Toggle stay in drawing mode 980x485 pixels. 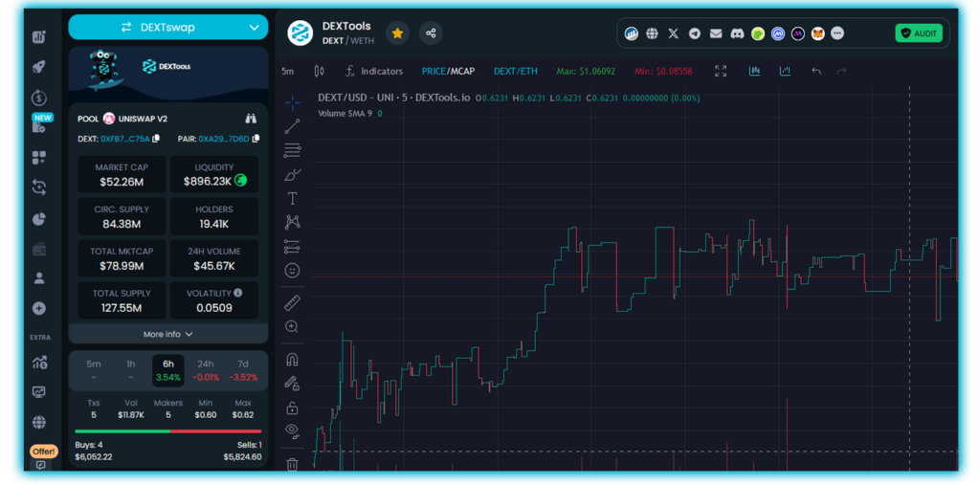[x=292, y=383]
